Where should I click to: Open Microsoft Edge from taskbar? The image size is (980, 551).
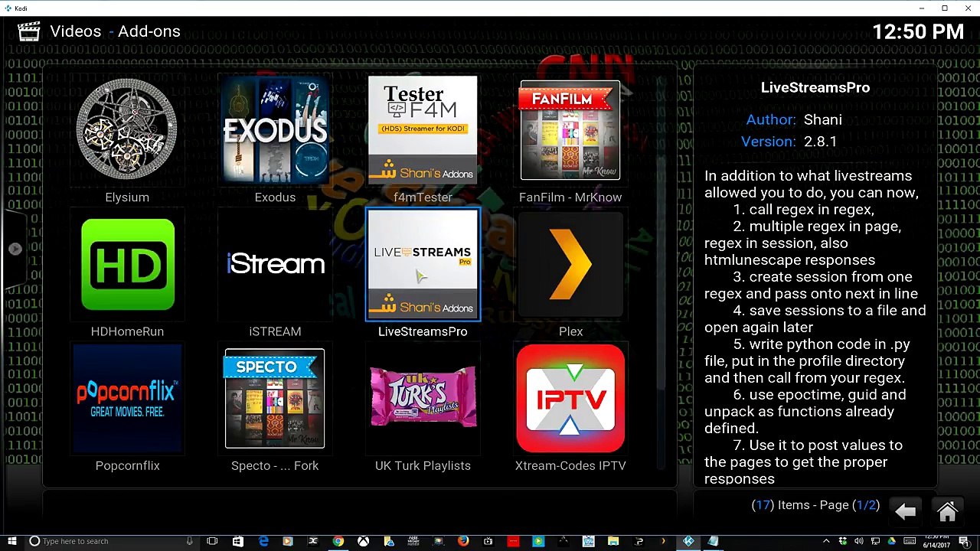click(263, 541)
